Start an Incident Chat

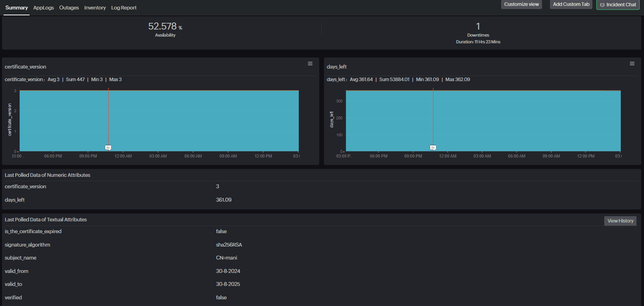(x=618, y=5)
